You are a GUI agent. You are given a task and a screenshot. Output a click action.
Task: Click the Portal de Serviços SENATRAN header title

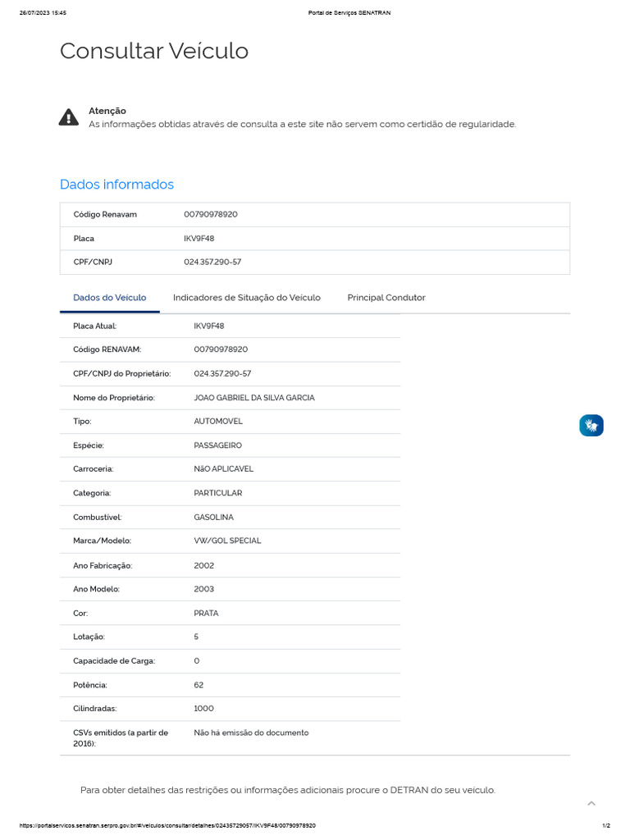pyautogui.click(x=349, y=13)
